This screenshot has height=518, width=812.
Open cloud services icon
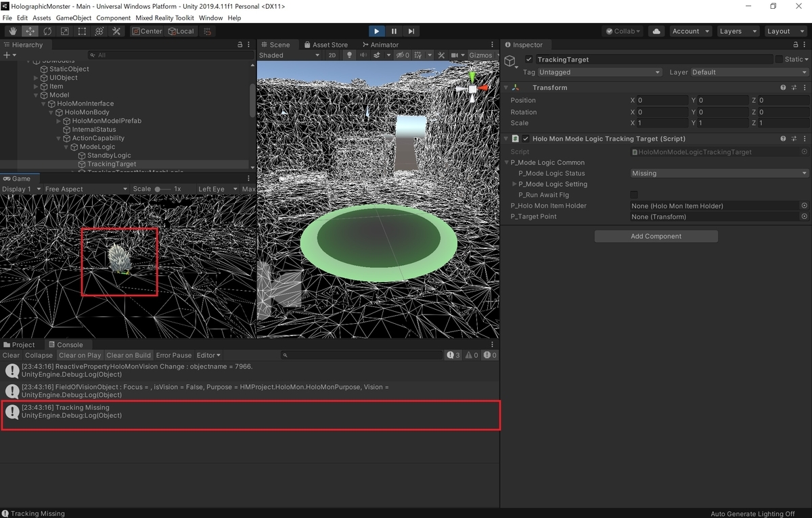tap(656, 31)
